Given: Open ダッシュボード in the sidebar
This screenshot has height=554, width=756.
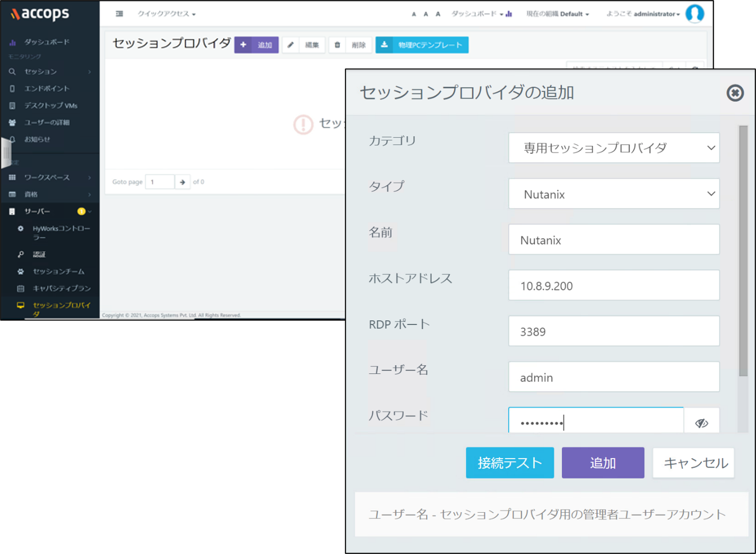Looking at the screenshot, I should [47, 42].
